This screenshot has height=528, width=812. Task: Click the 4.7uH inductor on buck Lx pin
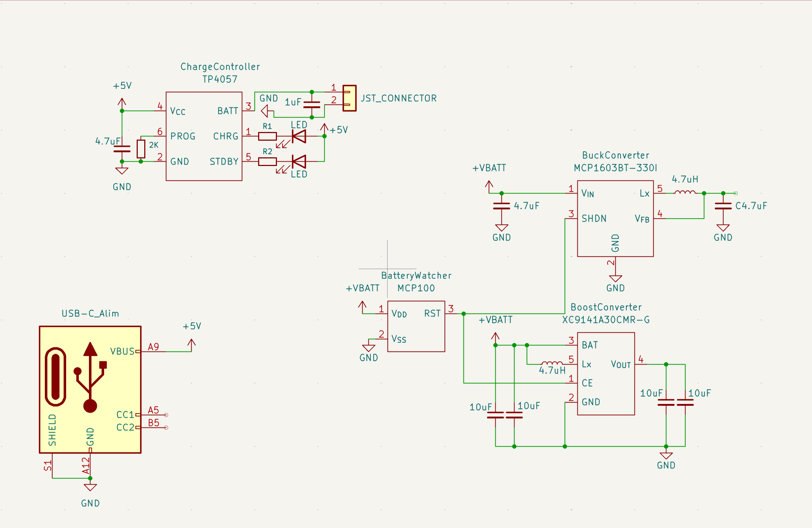tap(685, 193)
